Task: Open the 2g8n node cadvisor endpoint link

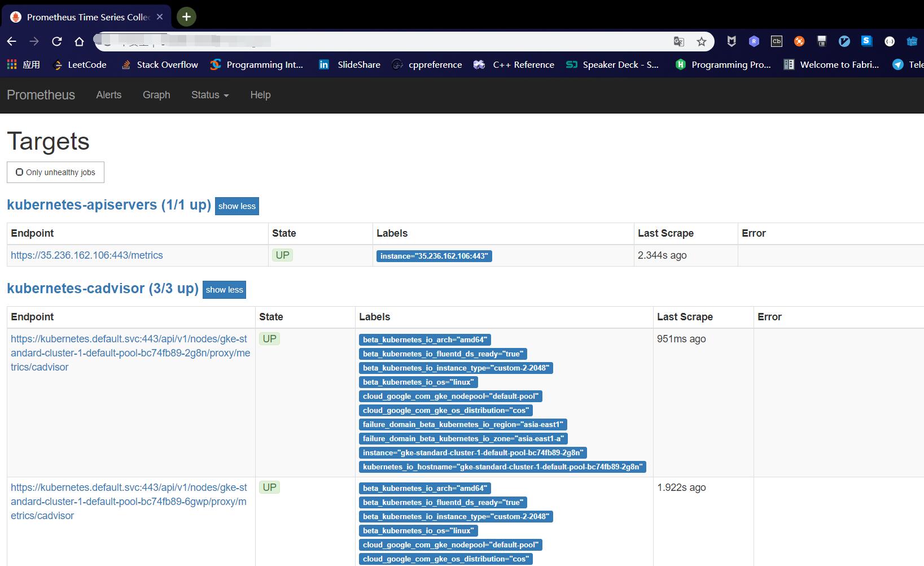Action: coord(130,353)
